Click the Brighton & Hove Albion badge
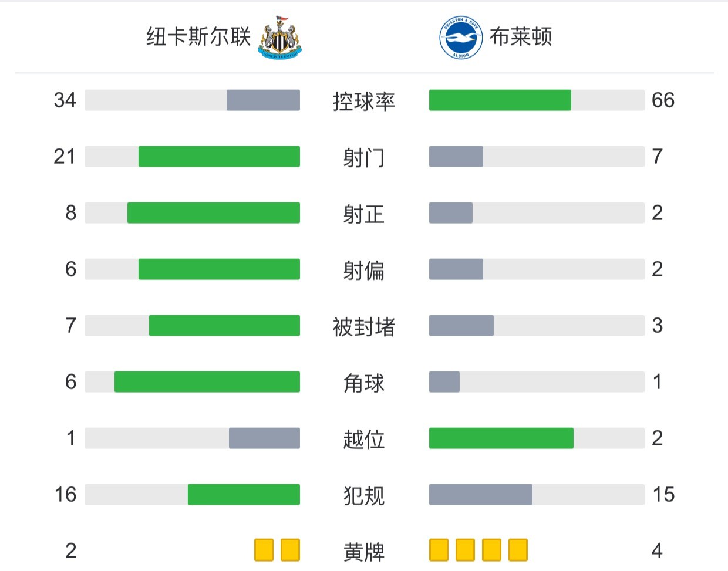 (x=461, y=38)
